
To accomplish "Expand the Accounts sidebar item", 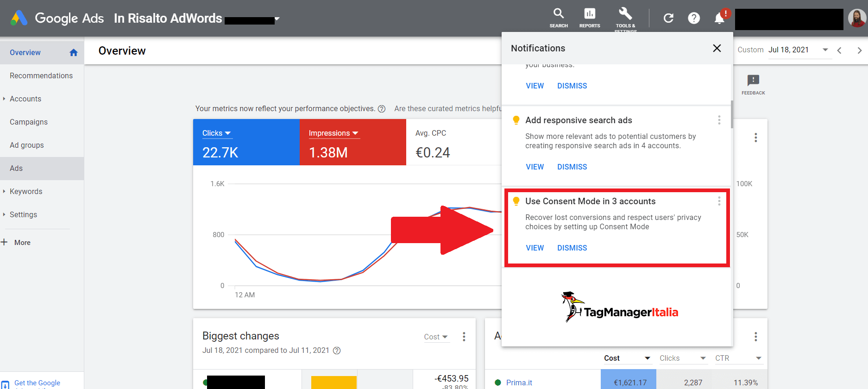I will 4,99.
